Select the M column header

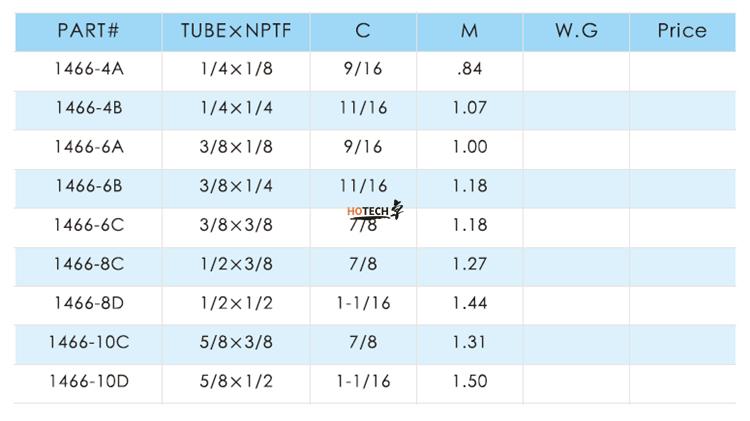[469, 31]
